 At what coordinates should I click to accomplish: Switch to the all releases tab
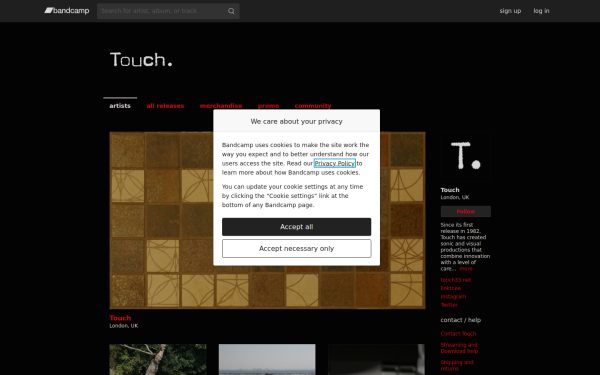pos(165,106)
